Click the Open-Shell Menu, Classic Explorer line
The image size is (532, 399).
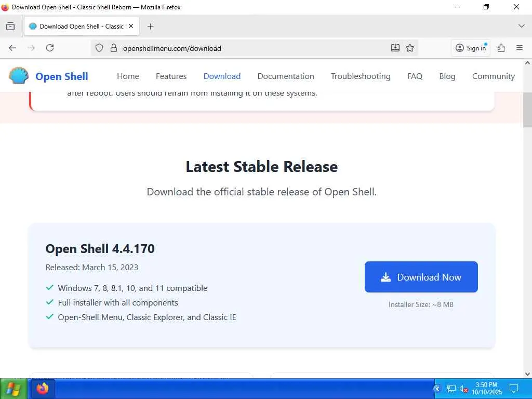tap(147, 317)
